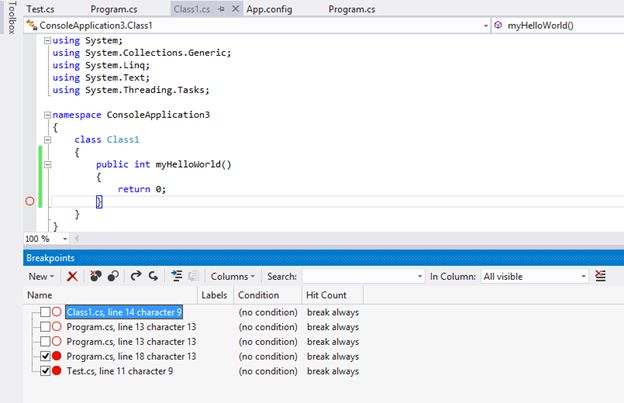Viewport: 624px width, 403px height.
Task: Reset search filter icon at toolbar end
Action: pyautogui.click(x=600, y=276)
